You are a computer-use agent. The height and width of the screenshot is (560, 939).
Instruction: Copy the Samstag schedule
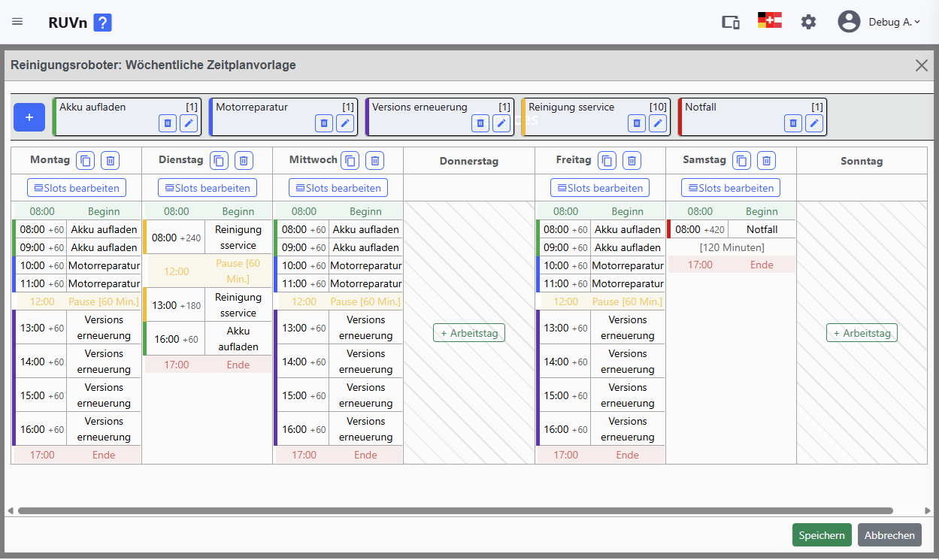click(x=741, y=160)
